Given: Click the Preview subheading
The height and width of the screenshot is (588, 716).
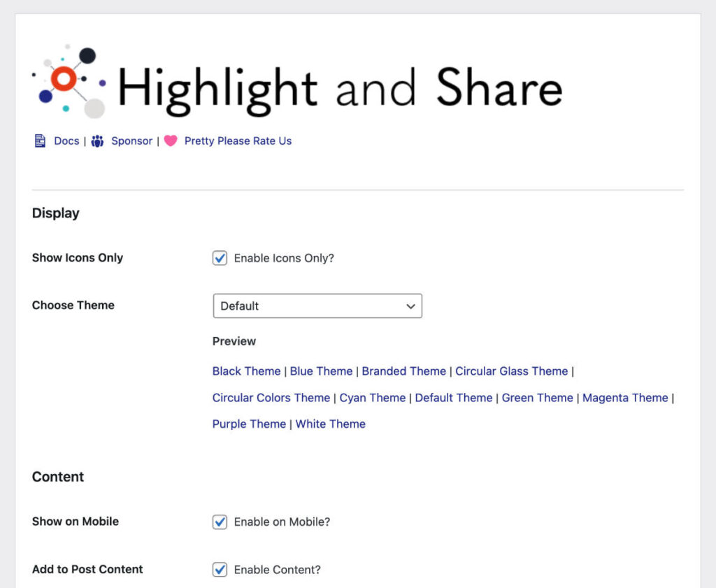Looking at the screenshot, I should [x=234, y=341].
